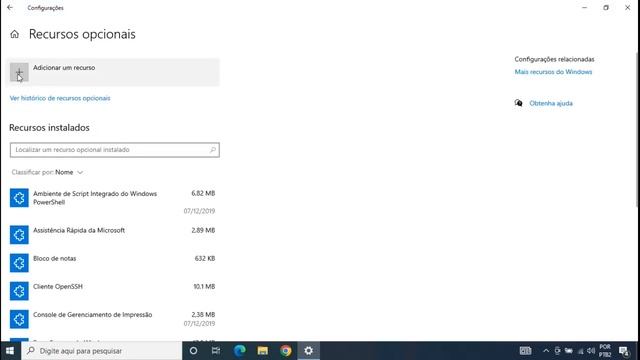The height and width of the screenshot is (360, 640).
Task: Open Settings home via the house icon
Action: click(15, 34)
